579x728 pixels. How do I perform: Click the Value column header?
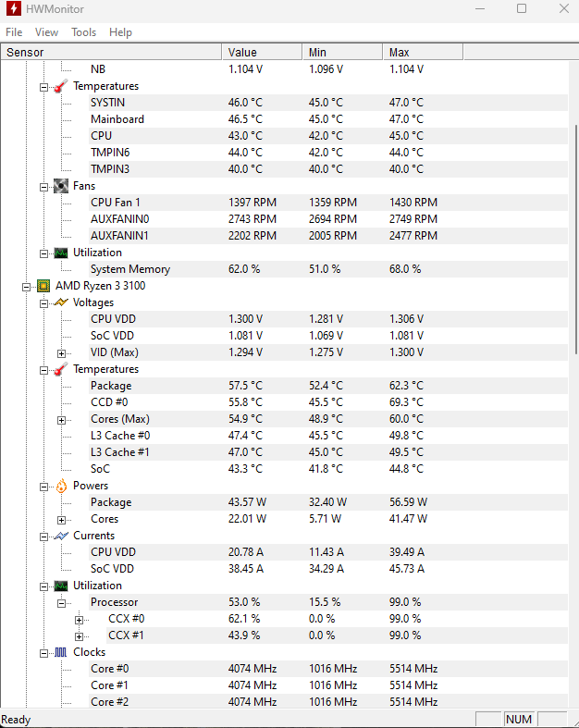click(x=262, y=52)
